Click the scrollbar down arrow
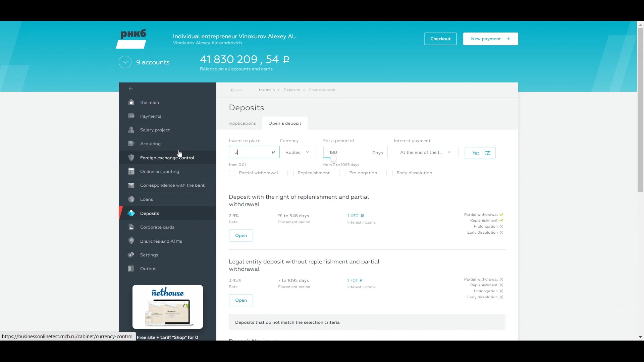644x362 pixels. [640, 337]
